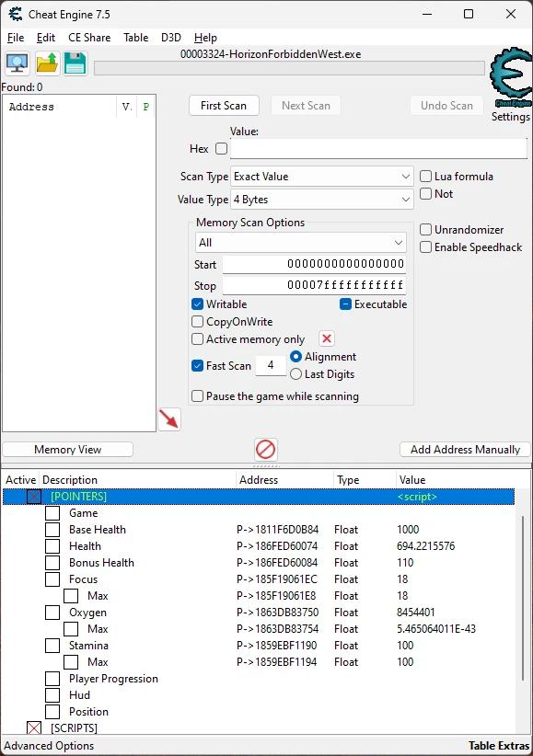Activate the Player Progression checkbox
Screen dimensions: 533x756
(x=52, y=679)
